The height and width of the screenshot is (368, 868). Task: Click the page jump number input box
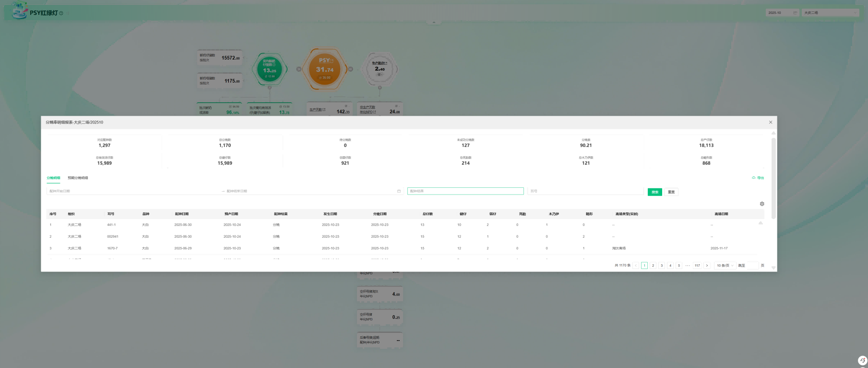[x=752, y=266]
